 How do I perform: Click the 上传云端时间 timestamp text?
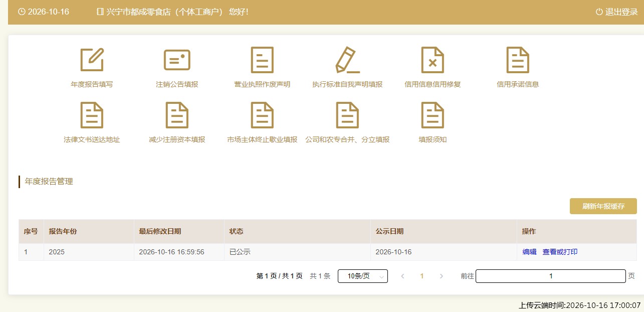pyautogui.click(x=580, y=305)
